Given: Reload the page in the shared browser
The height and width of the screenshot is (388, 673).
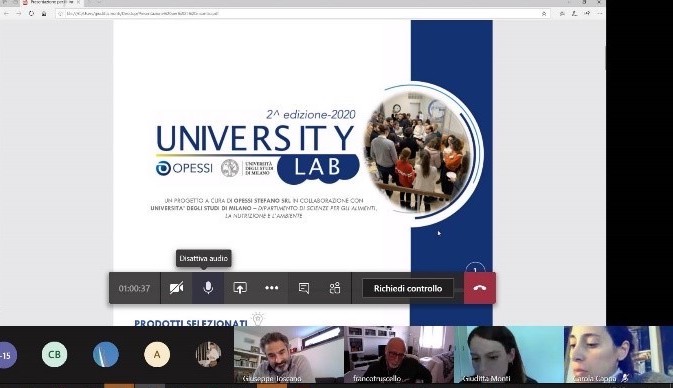Looking at the screenshot, I should point(31,14).
